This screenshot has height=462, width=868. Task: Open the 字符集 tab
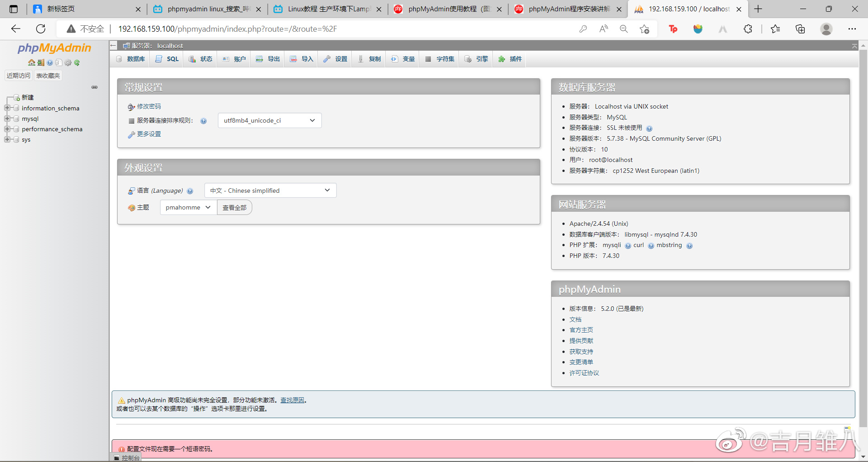(x=440, y=59)
